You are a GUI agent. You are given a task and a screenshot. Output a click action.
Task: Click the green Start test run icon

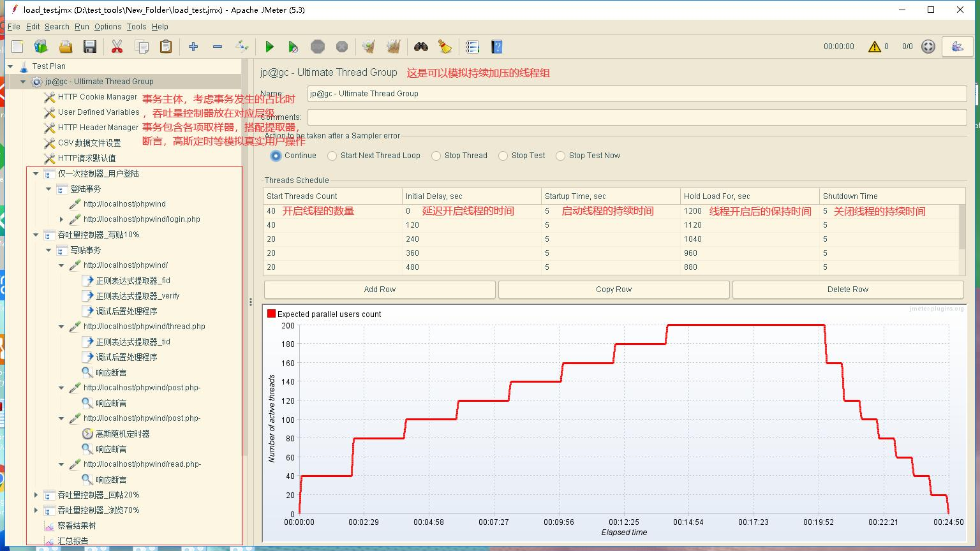(269, 47)
